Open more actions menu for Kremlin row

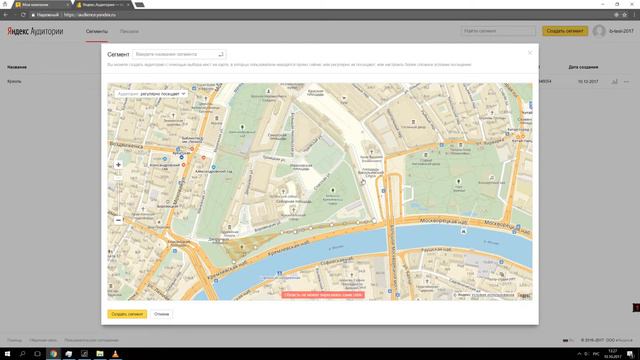click(x=627, y=82)
